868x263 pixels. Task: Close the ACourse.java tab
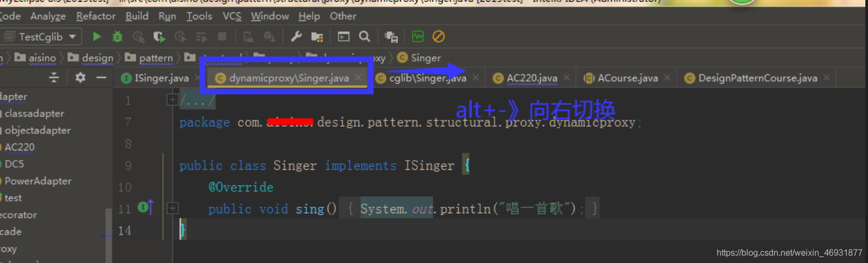(667, 78)
